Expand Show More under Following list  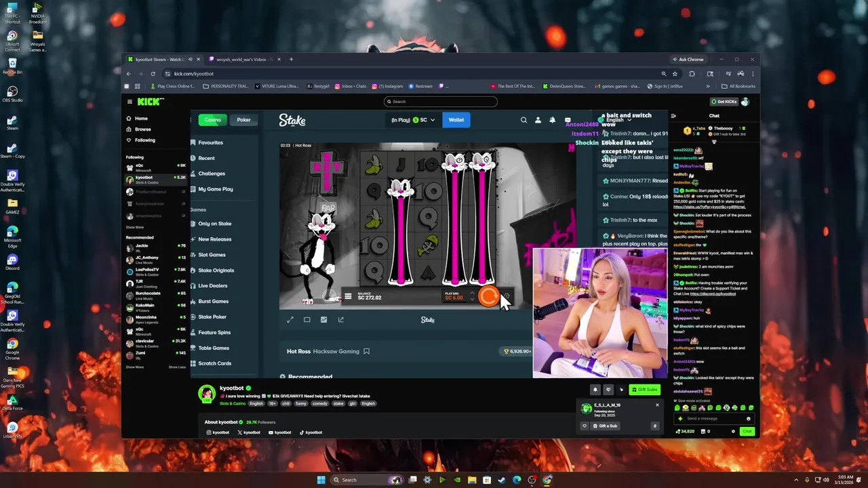[134, 228]
